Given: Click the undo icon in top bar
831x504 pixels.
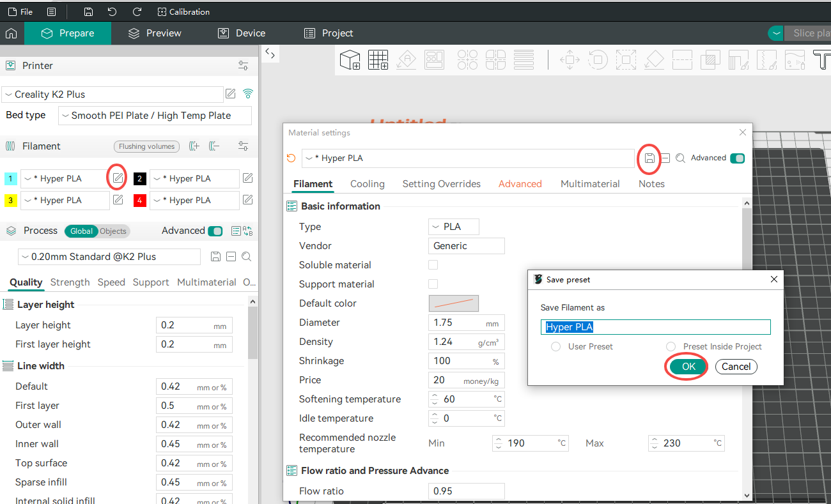Looking at the screenshot, I should pos(113,11).
